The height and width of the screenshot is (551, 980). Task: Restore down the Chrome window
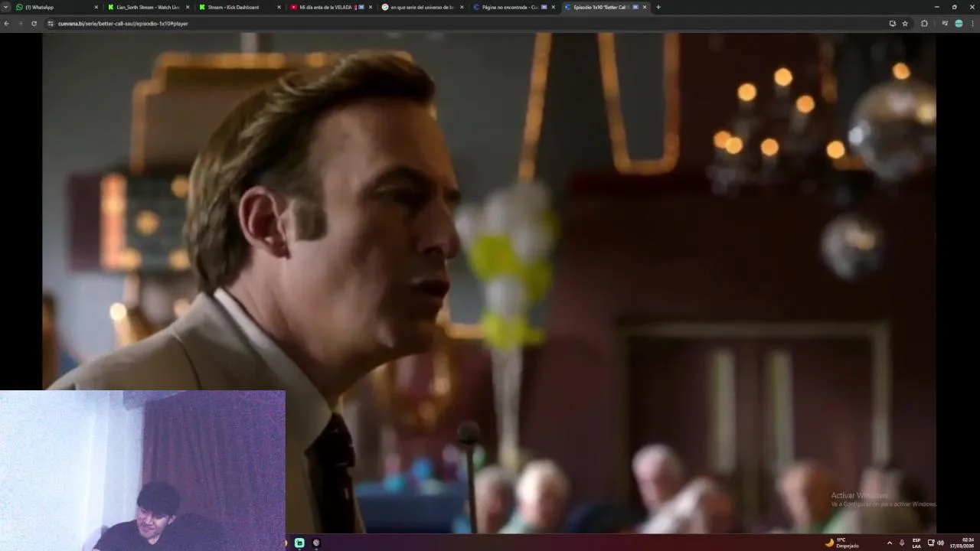click(x=954, y=7)
